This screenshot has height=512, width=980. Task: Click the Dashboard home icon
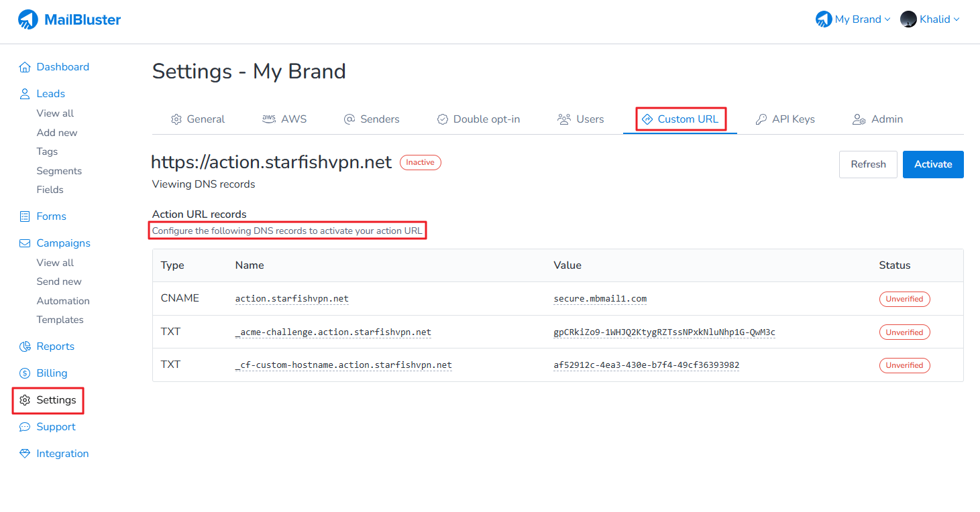point(25,67)
